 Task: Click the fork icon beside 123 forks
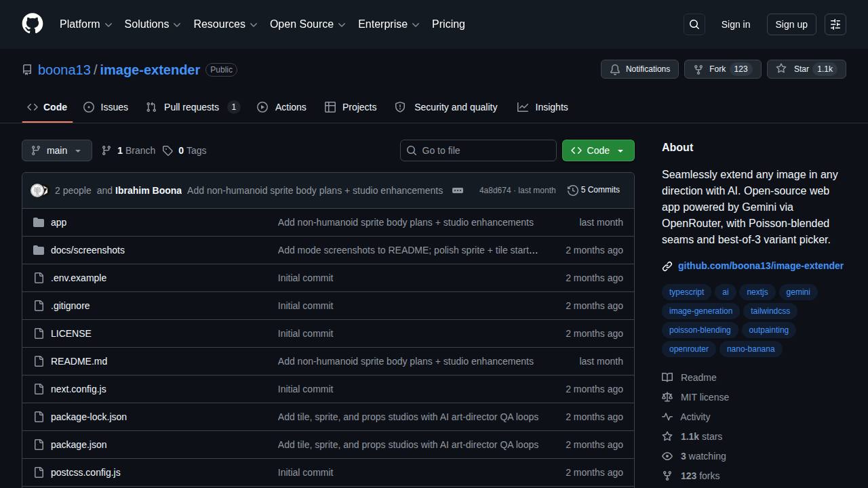pos(667,476)
